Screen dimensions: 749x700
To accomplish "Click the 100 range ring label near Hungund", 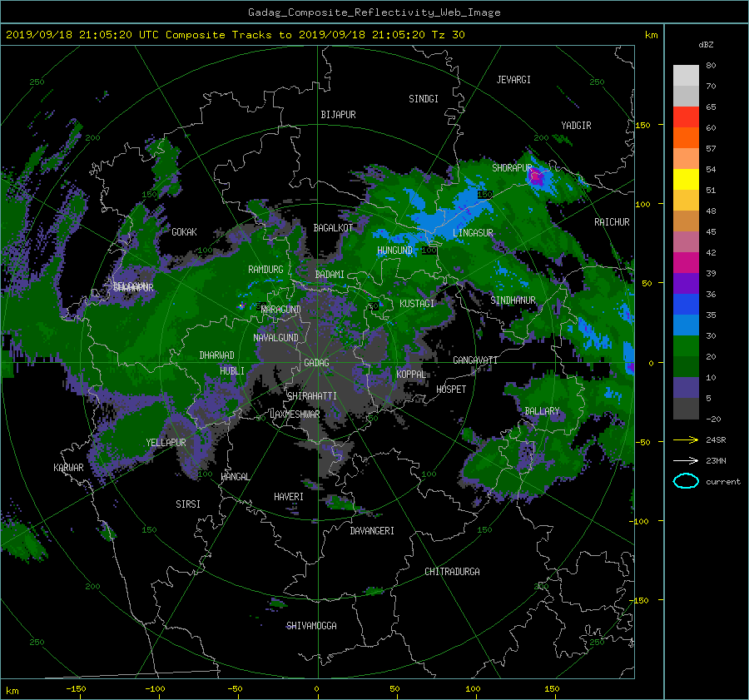I will pyautogui.click(x=429, y=251).
